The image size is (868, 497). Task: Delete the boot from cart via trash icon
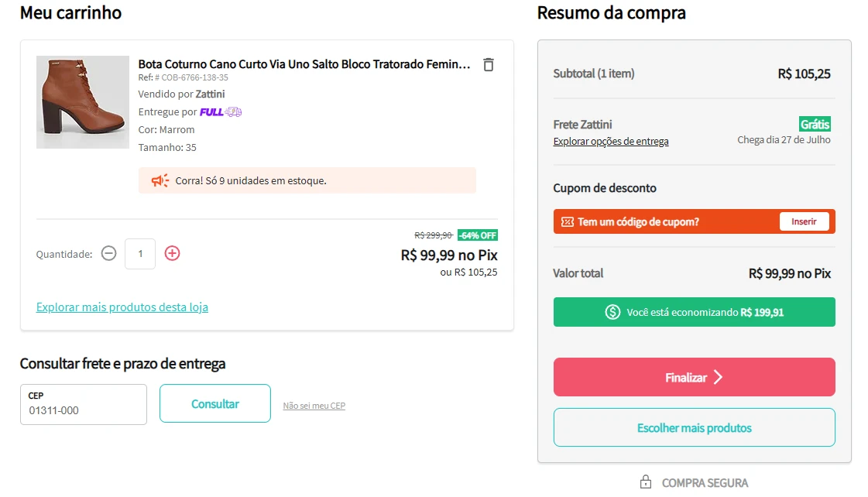click(489, 65)
